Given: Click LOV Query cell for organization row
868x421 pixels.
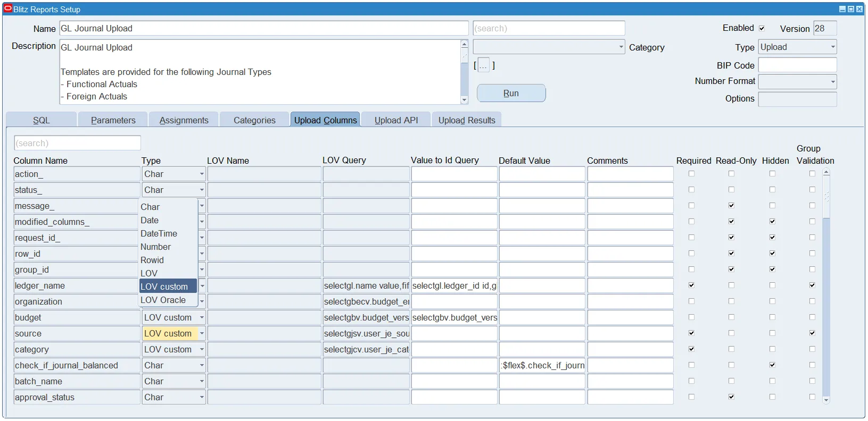Looking at the screenshot, I should pyautogui.click(x=366, y=301).
